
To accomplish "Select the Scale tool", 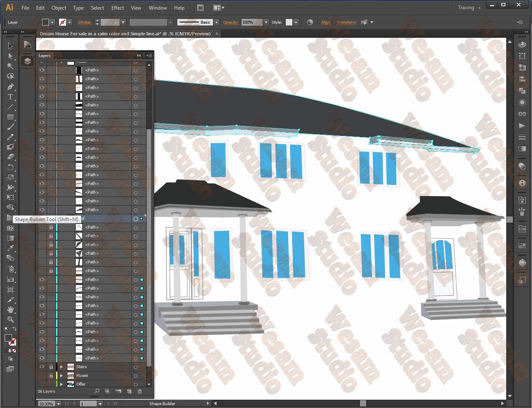I will (10, 177).
